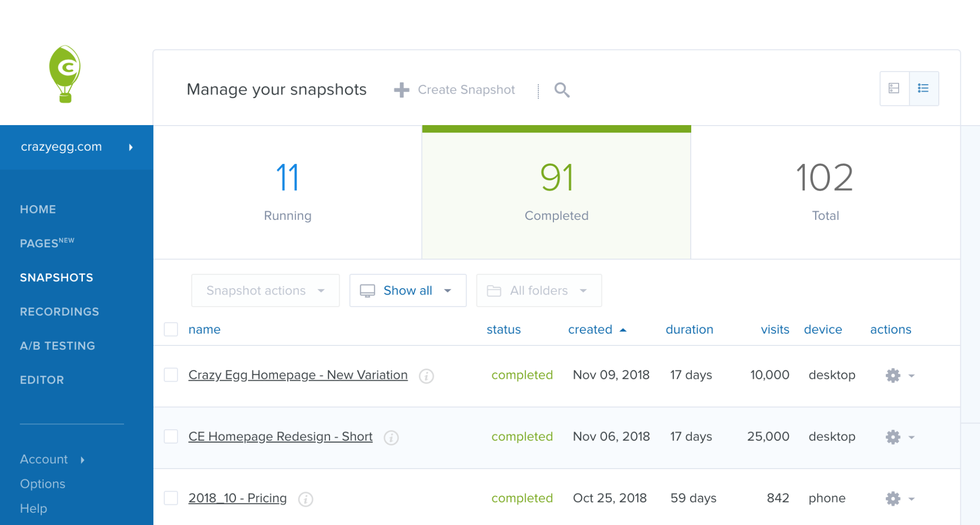Click the 25,000 visits value
Viewport: 980px width, 525px height.
coord(768,436)
